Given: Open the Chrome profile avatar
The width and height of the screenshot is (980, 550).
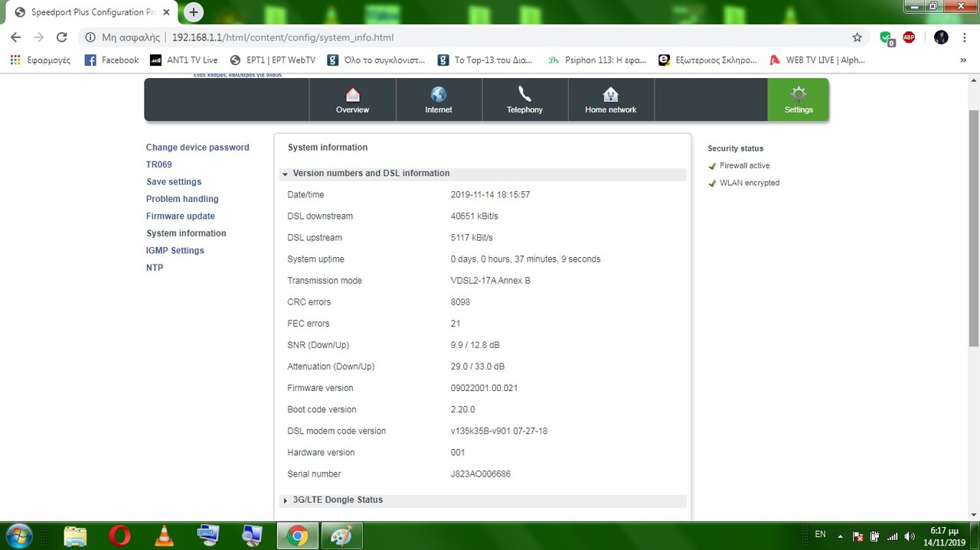Looking at the screenshot, I should tap(941, 37).
